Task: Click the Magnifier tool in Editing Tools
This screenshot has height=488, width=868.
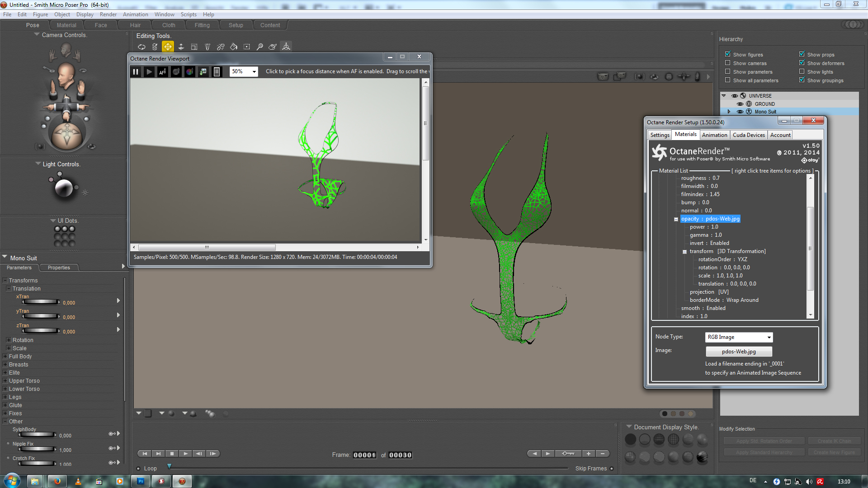Action: coord(259,47)
